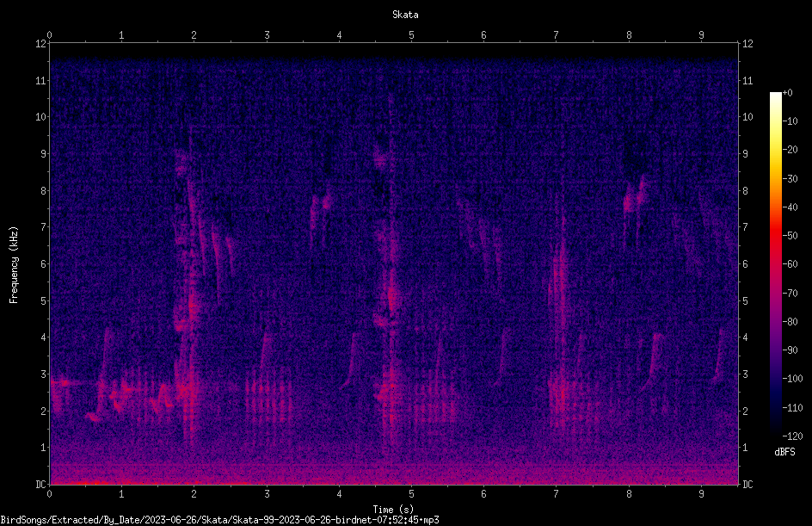Click the "dBFS" unit label under the color scale
The width and height of the screenshot is (812, 526).
[784, 452]
